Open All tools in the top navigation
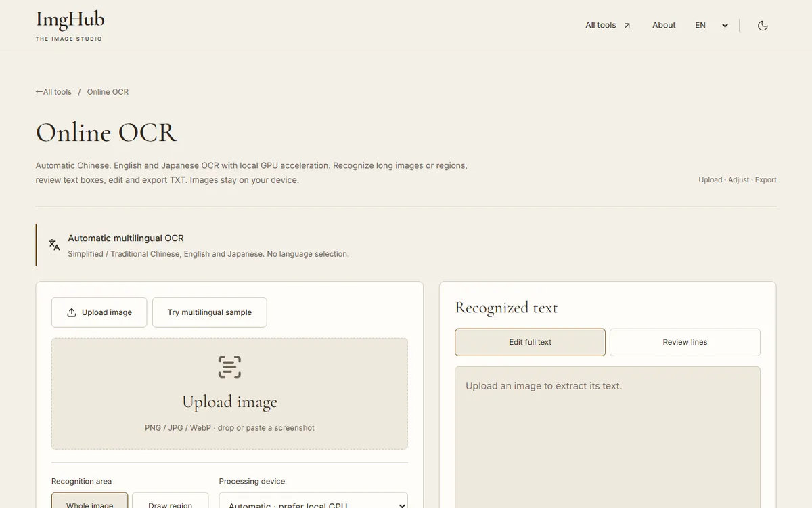 608,26
